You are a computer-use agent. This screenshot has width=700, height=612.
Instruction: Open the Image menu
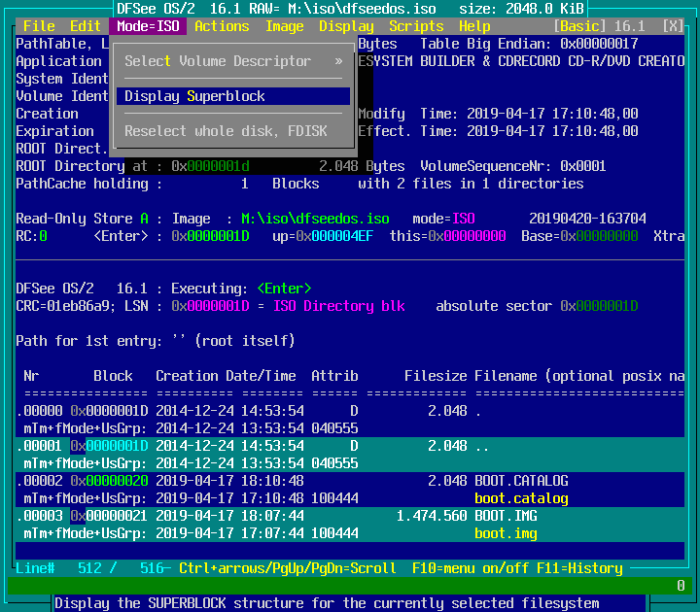(x=284, y=26)
